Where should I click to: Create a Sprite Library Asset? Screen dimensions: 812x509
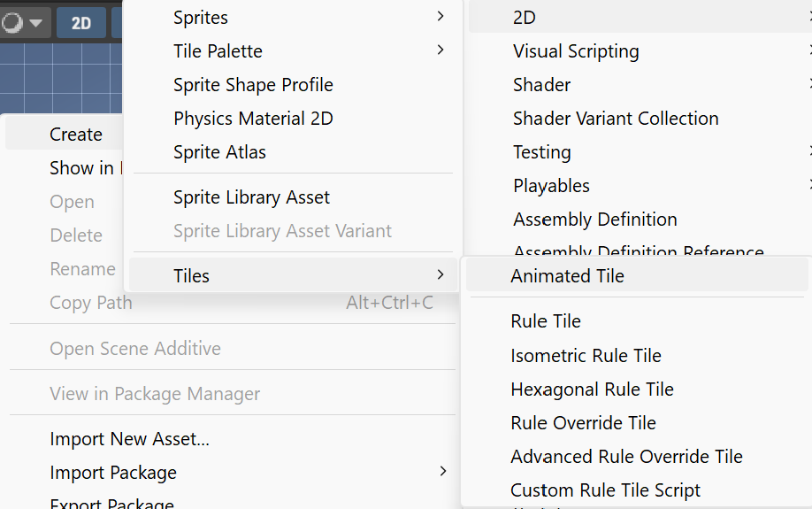coord(251,197)
